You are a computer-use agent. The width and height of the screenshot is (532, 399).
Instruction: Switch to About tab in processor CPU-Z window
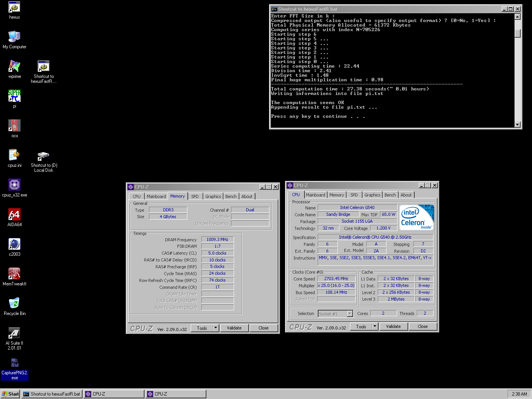coord(406,195)
